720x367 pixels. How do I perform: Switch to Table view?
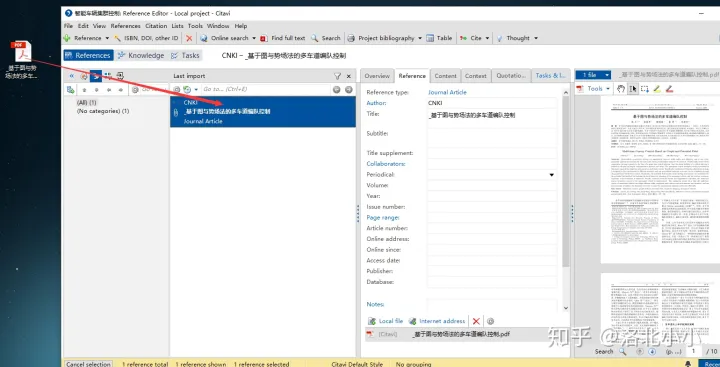pos(439,38)
